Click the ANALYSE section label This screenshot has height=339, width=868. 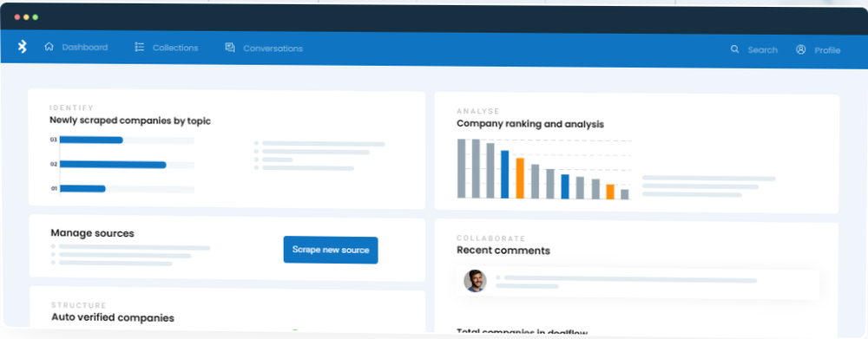[x=478, y=111]
